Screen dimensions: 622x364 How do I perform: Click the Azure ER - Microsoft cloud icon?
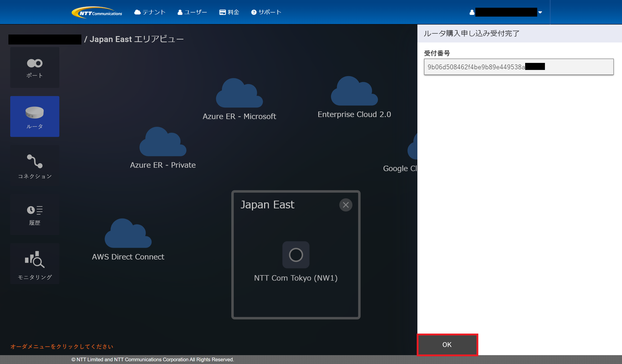tap(239, 94)
